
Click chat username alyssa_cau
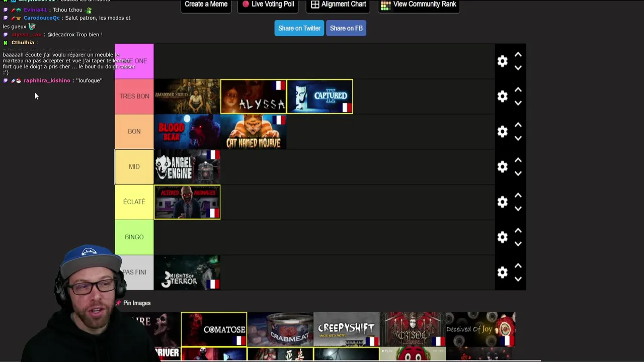27,35
